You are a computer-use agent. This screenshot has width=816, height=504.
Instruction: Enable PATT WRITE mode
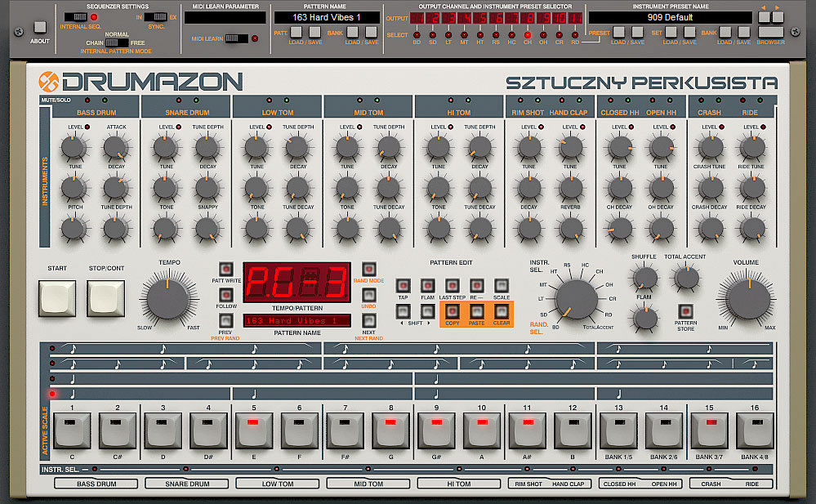(226, 270)
